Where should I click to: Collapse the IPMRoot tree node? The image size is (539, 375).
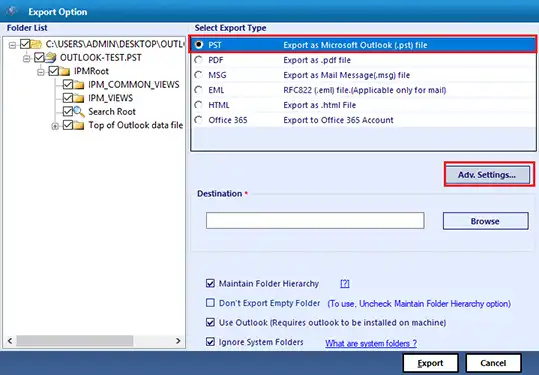(41, 72)
